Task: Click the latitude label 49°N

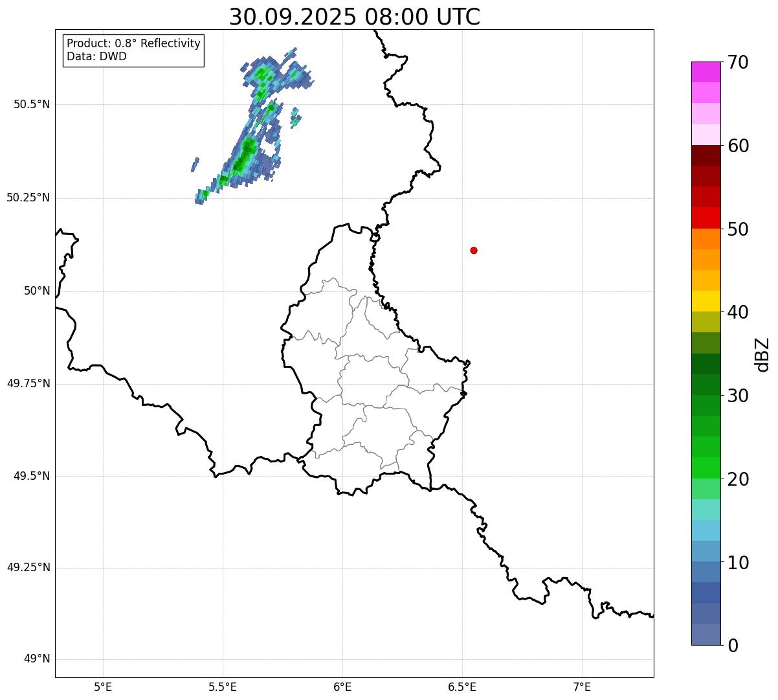Action: pyautogui.click(x=37, y=659)
